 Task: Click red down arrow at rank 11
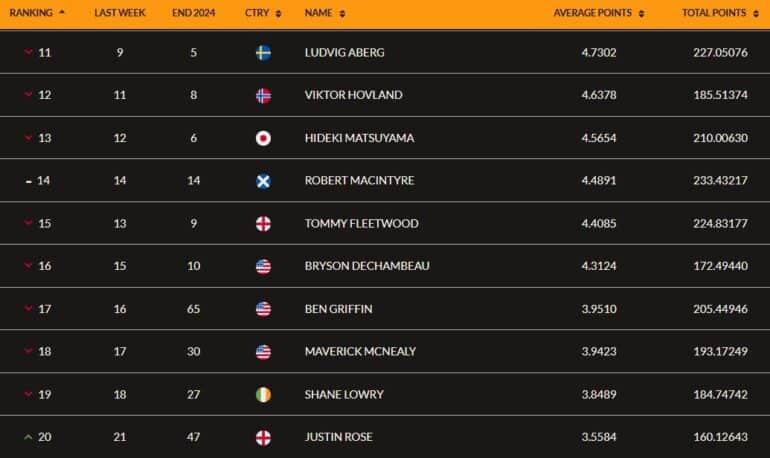pos(28,52)
